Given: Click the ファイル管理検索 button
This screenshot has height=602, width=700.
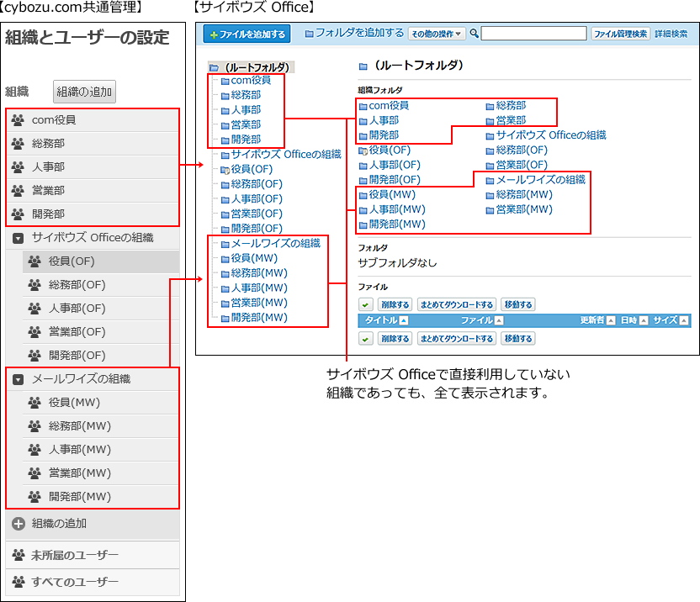Looking at the screenshot, I should click(620, 34).
